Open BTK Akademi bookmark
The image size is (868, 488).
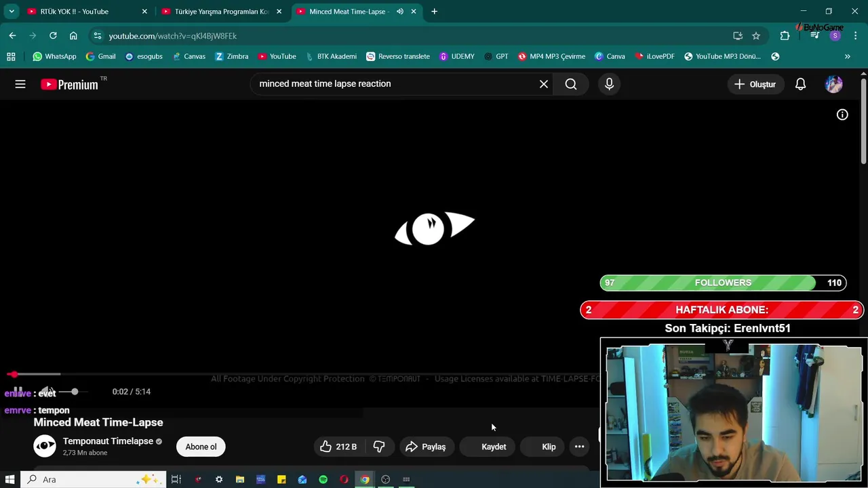(331, 56)
